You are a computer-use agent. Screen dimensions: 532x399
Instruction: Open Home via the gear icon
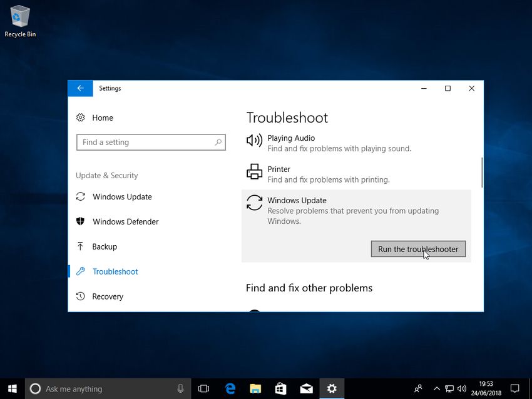pos(80,118)
